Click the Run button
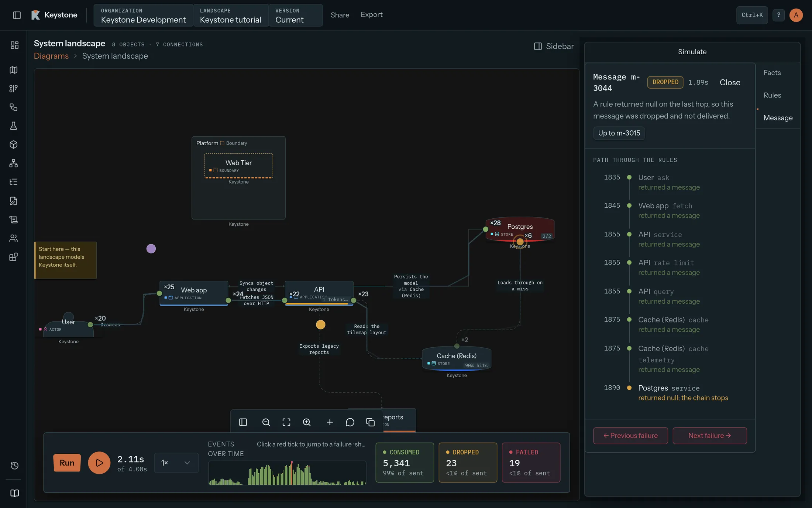This screenshot has width=812, height=508. pos(67,463)
